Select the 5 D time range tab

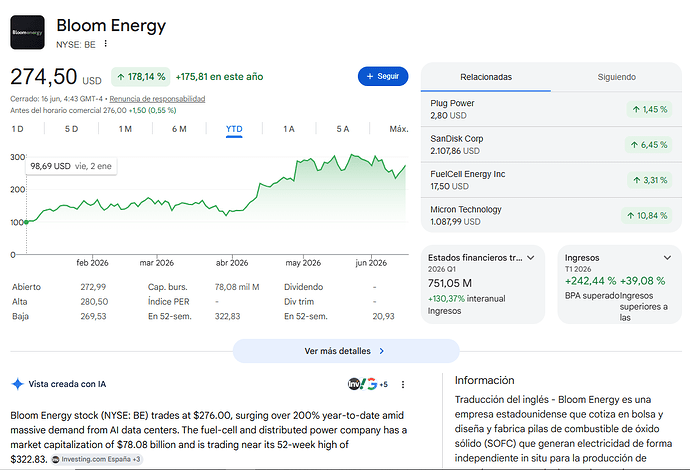click(x=71, y=129)
